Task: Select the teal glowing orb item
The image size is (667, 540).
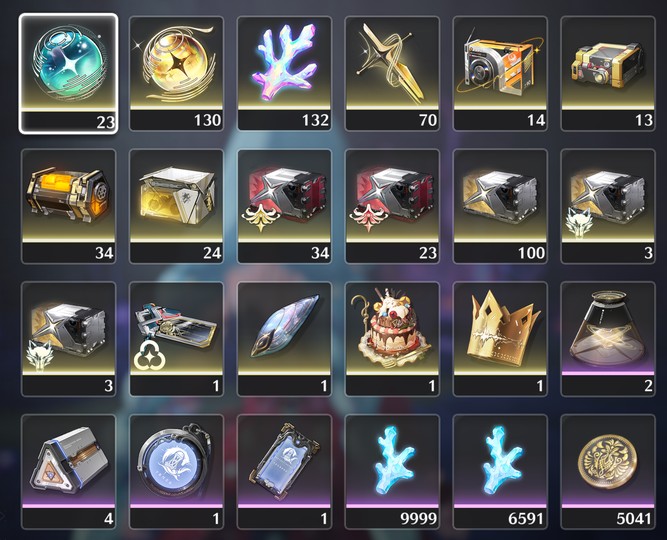Action: pos(68,73)
